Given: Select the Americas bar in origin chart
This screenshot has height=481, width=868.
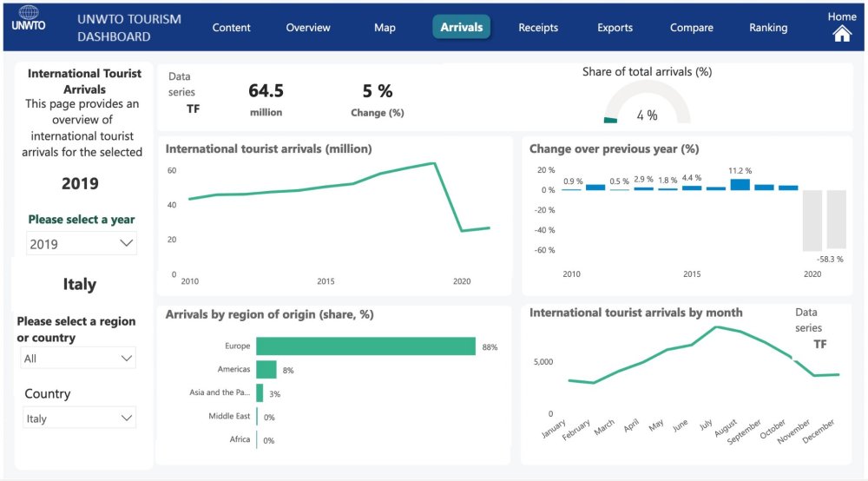Looking at the screenshot, I should pos(266,370).
